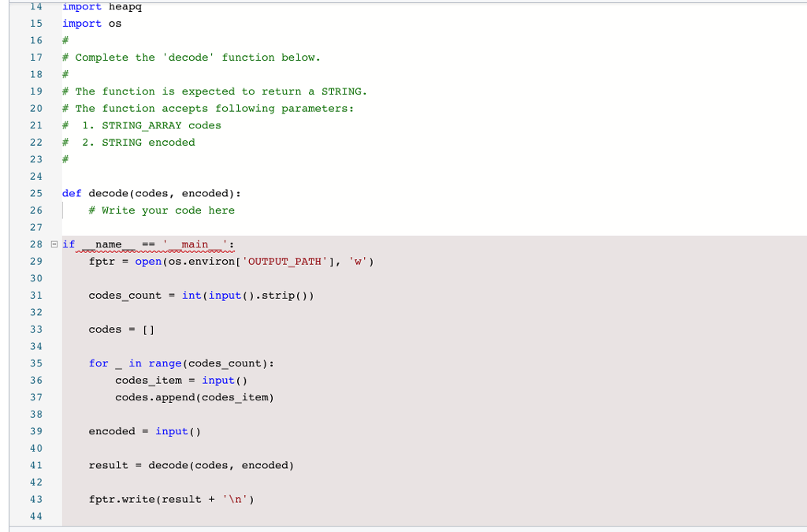Click line number 44 in the gutter
The width and height of the screenshot is (807, 532).
pyautogui.click(x=36, y=516)
